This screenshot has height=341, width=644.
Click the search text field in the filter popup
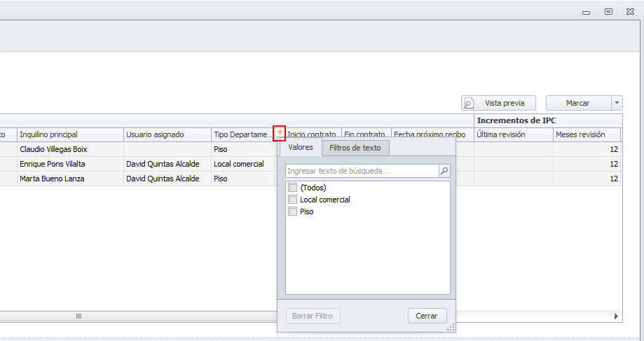pyautogui.click(x=362, y=171)
